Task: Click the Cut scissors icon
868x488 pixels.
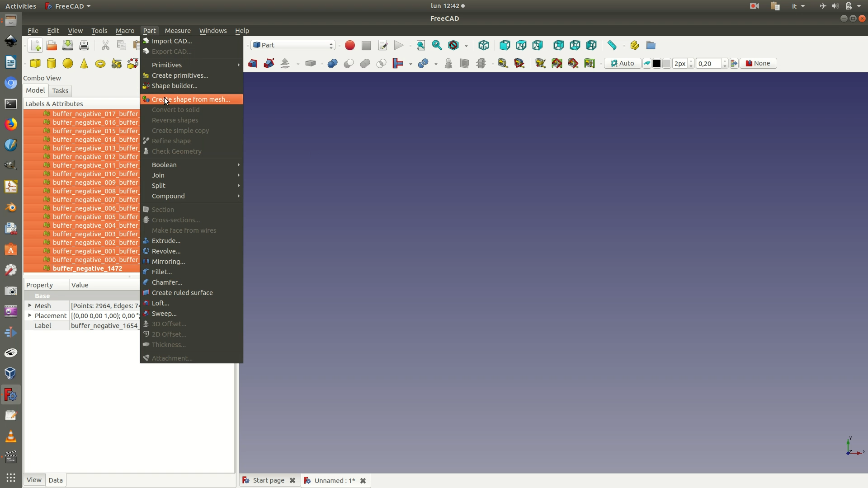Action: (105, 45)
